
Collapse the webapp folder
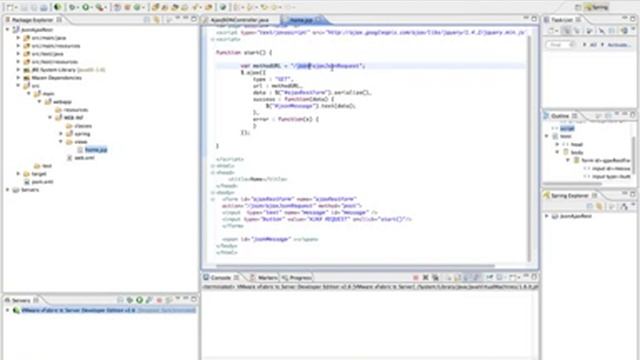40,102
